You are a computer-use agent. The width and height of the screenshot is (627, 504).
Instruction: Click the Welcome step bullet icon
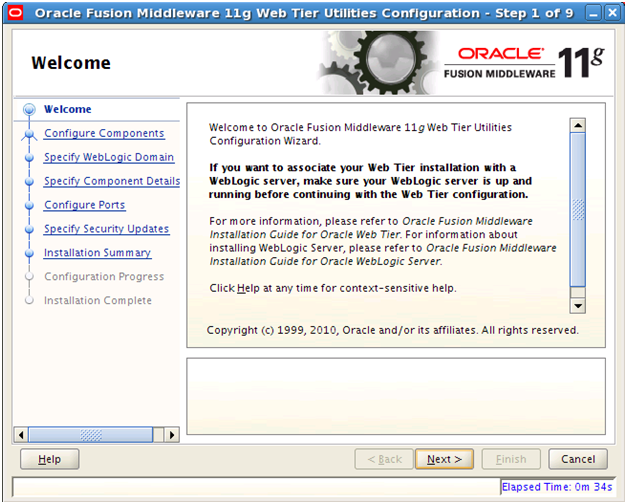tap(29, 109)
